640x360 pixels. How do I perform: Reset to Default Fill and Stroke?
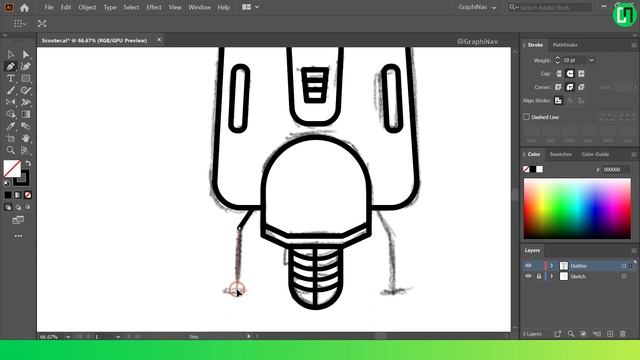[x=7, y=184]
